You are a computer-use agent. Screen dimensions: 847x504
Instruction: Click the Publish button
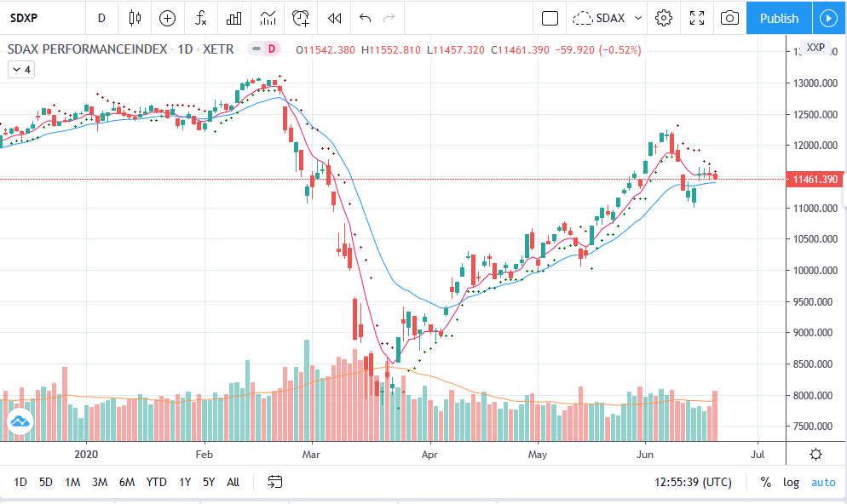[779, 18]
